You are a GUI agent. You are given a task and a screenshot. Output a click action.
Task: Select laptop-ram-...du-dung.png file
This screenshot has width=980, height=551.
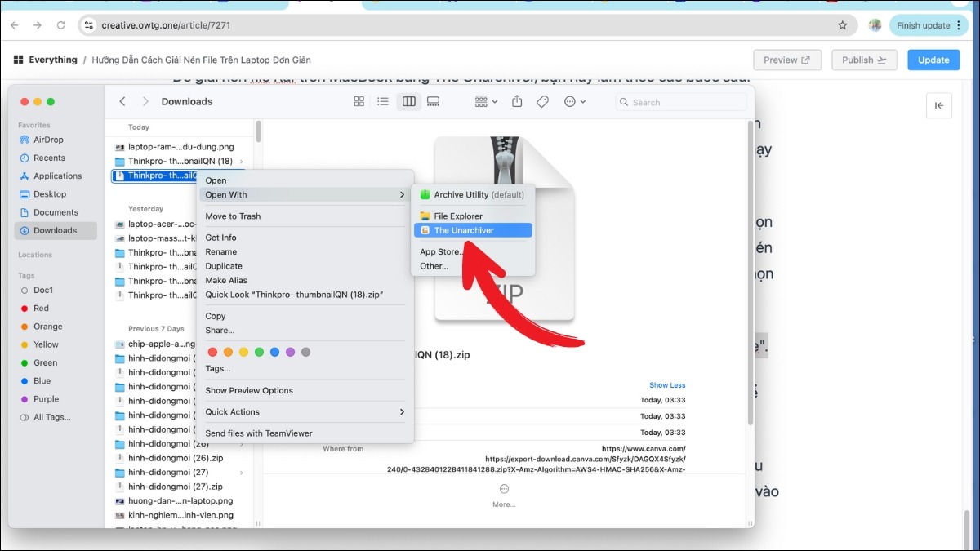(x=180, y=147)
